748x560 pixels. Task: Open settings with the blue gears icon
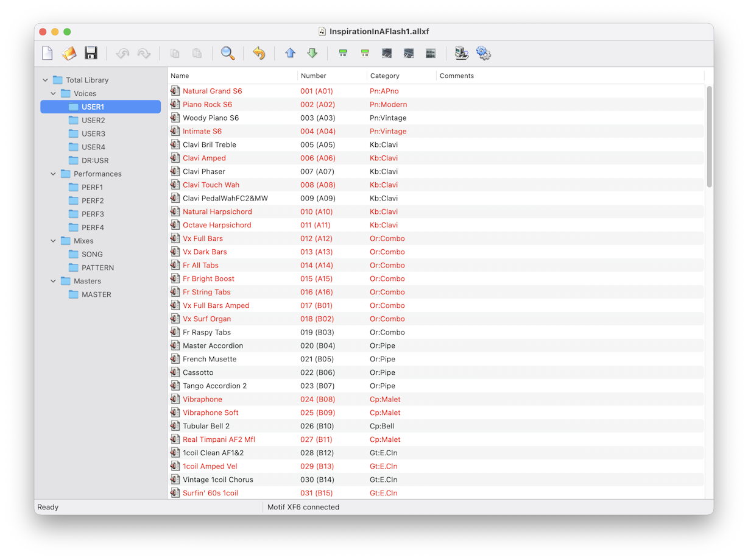click(484, 54)
